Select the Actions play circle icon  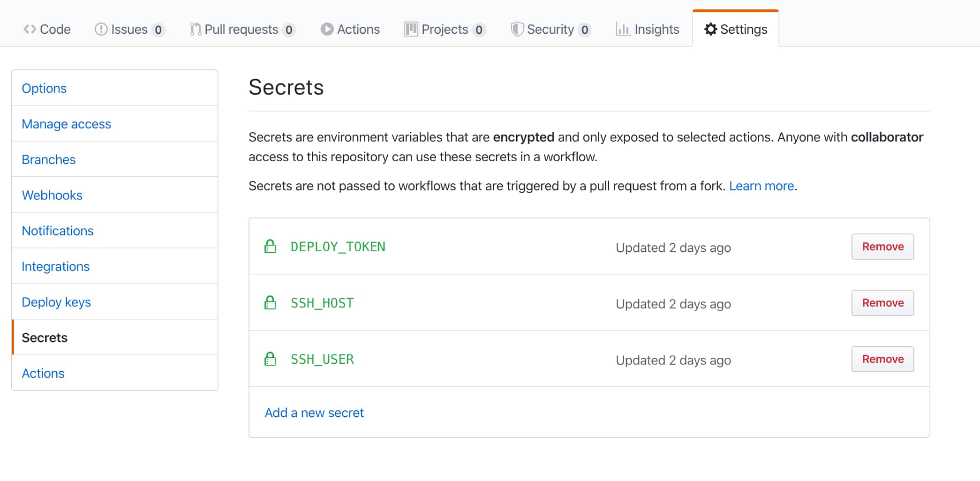coord(327,29)
